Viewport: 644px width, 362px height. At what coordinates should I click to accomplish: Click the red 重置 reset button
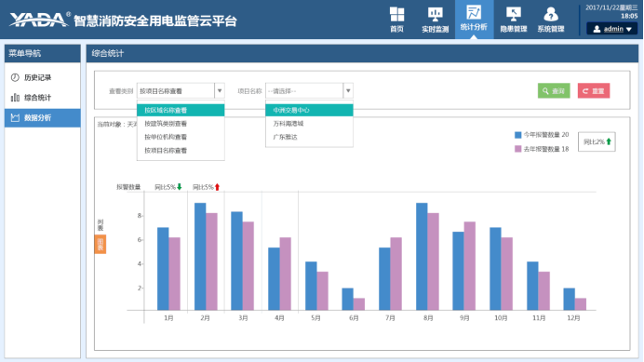coord(594,91)
